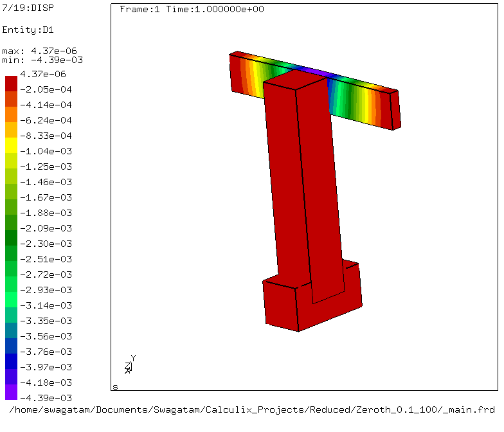The image size is (504, 432).
Task: Click the dark green swatch by -2.30e-03
Action: 12,238
